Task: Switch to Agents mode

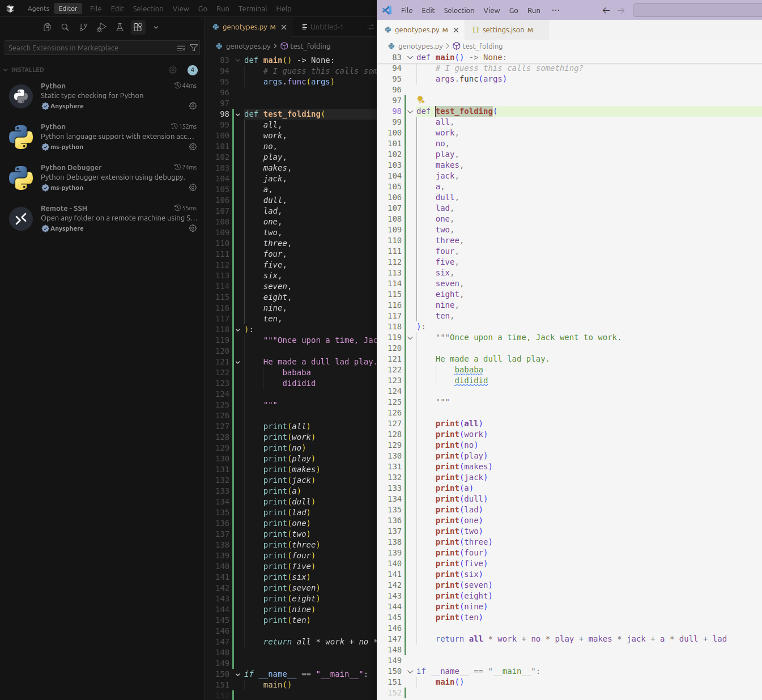Action: point(39,9)
